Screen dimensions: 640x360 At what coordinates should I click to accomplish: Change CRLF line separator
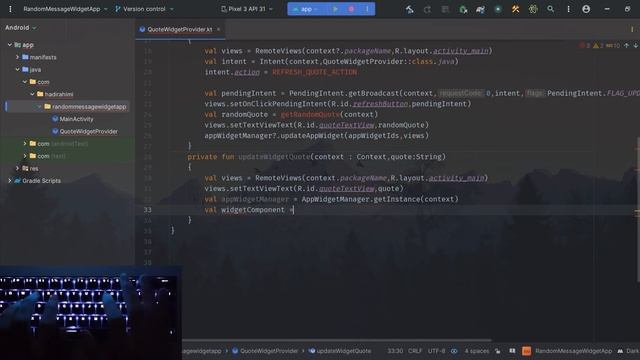[415, 351]
